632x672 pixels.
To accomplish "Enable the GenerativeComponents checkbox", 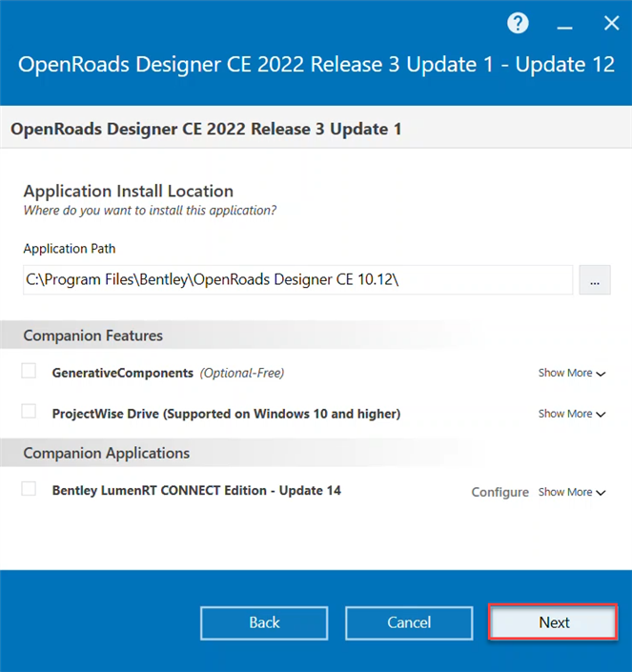I will click(29, 371).
